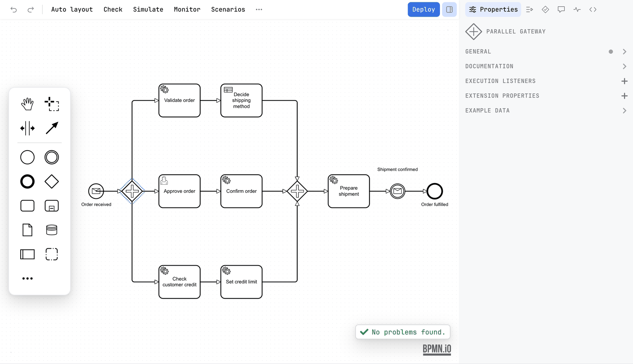The image size is (633, 364).
Task: Create a collapsed Subprocess from palette
Action: tap(52, 206)
